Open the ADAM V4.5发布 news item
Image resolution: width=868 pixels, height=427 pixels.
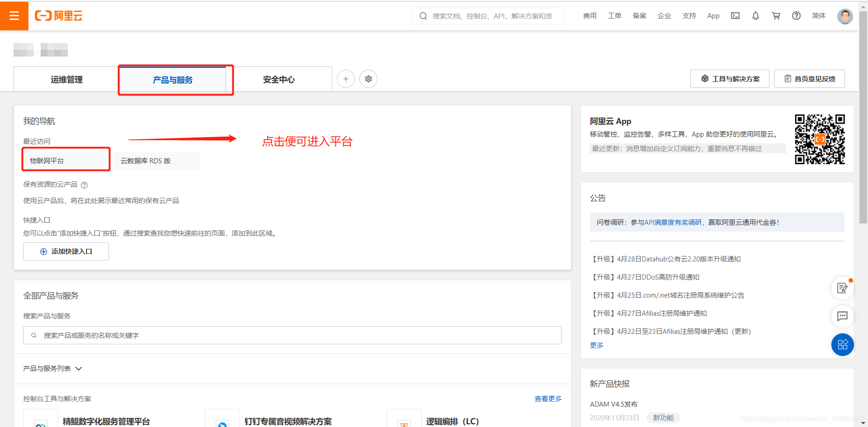614,404
